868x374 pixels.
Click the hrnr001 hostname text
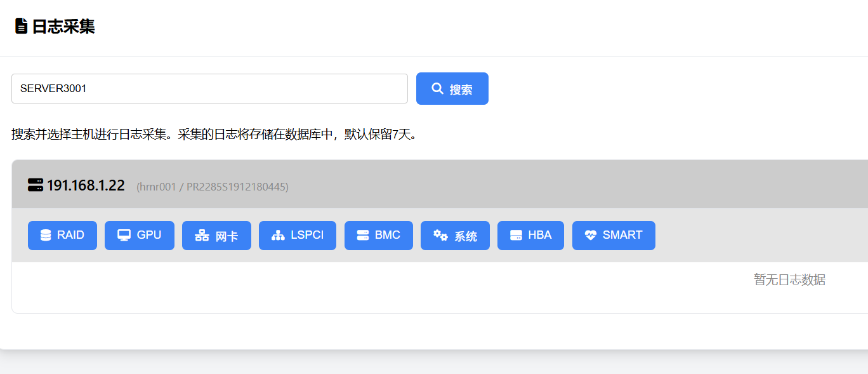pos(157,187)
